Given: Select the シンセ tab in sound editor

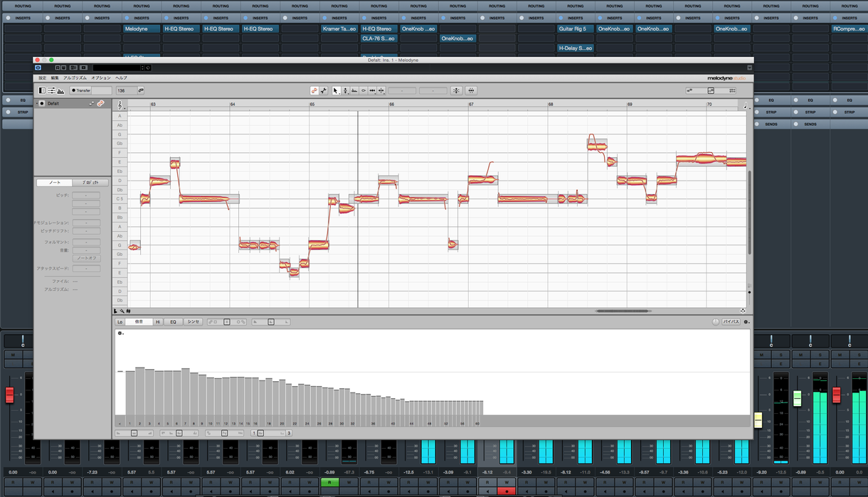Looking at the screenshot, I should pos(194,322).
